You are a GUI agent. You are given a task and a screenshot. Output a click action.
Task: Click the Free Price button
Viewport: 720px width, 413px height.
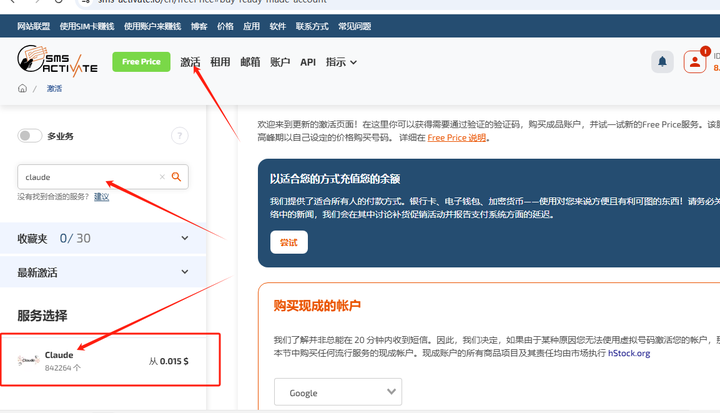click(x=141, y=62)
